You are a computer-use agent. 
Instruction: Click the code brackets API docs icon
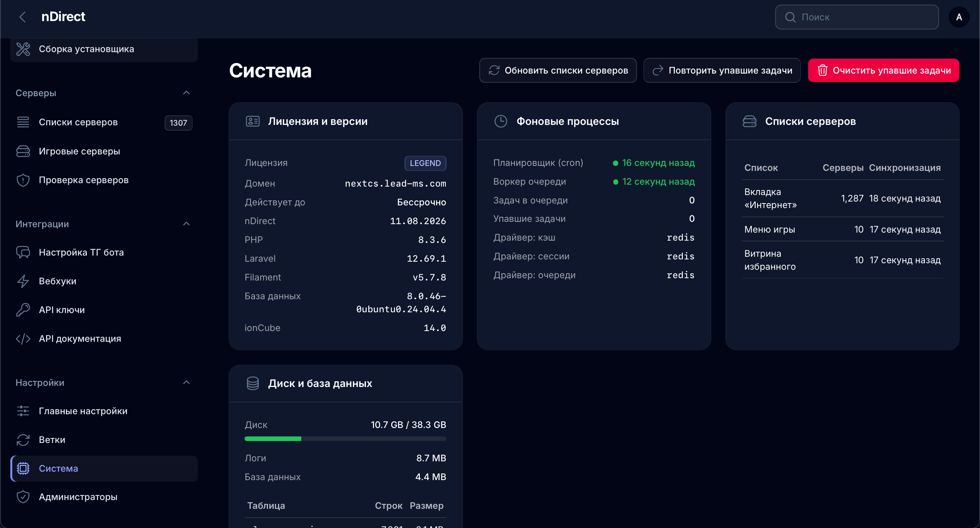(x=23, y=339)
